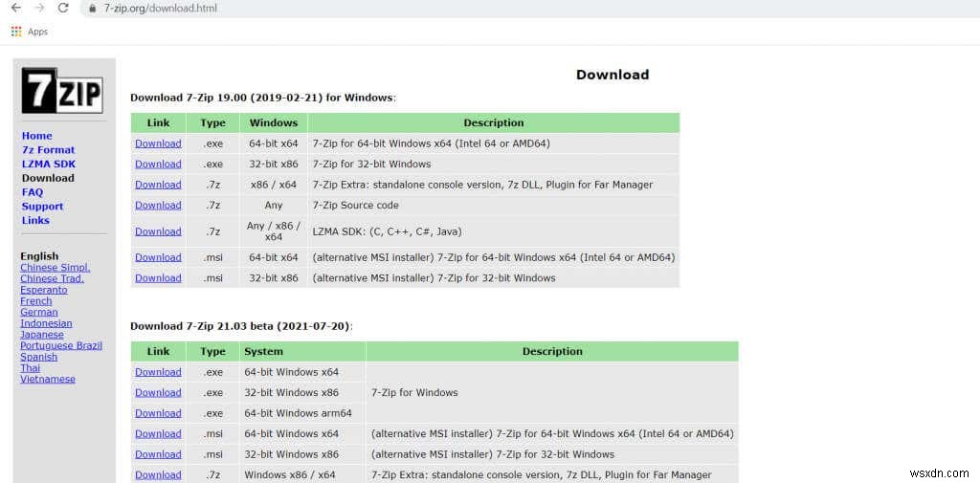The height and width of the screenshot is (483, 980).
Task: Click the padlock icon in address bar
Action: click(92, 9)
